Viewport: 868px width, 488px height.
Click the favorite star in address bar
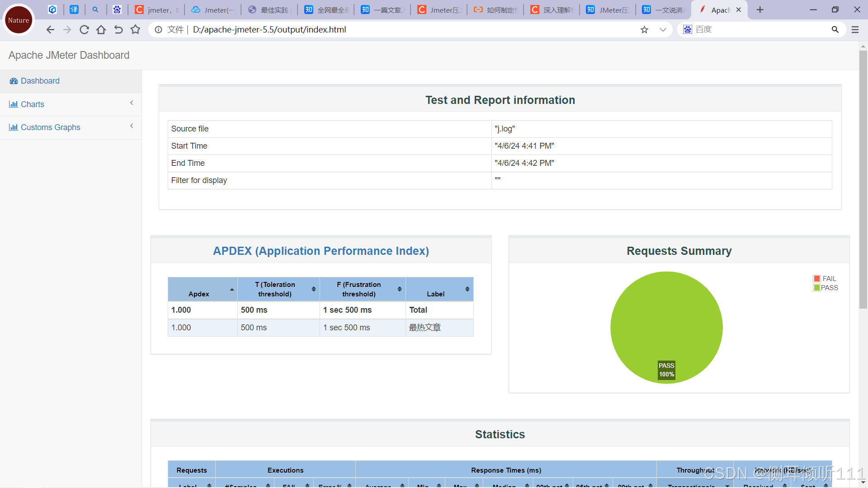click(644, 30)
